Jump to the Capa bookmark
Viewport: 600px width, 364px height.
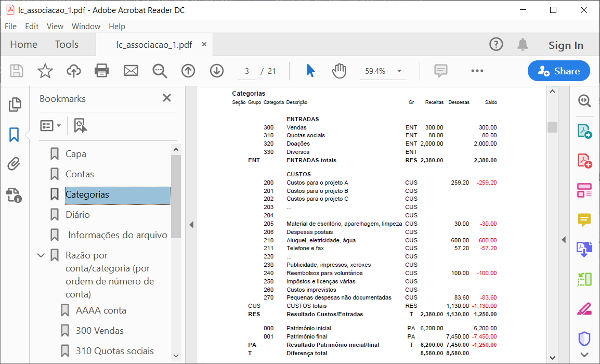click(76, 154)
